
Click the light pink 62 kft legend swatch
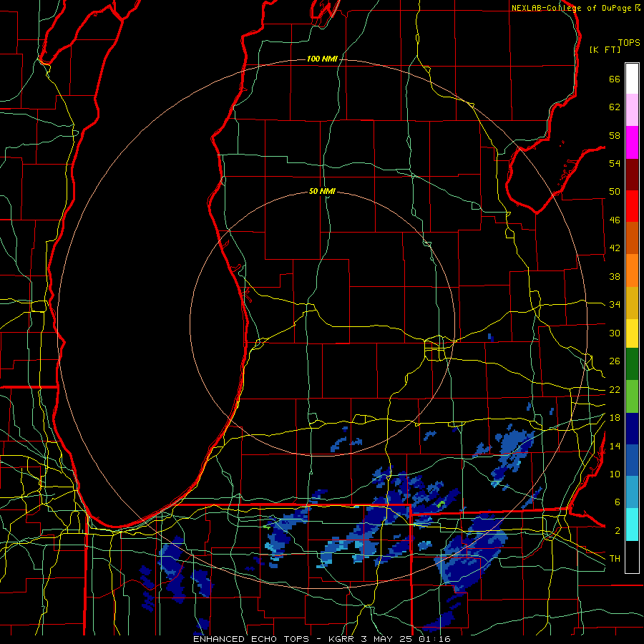point(632,110)
